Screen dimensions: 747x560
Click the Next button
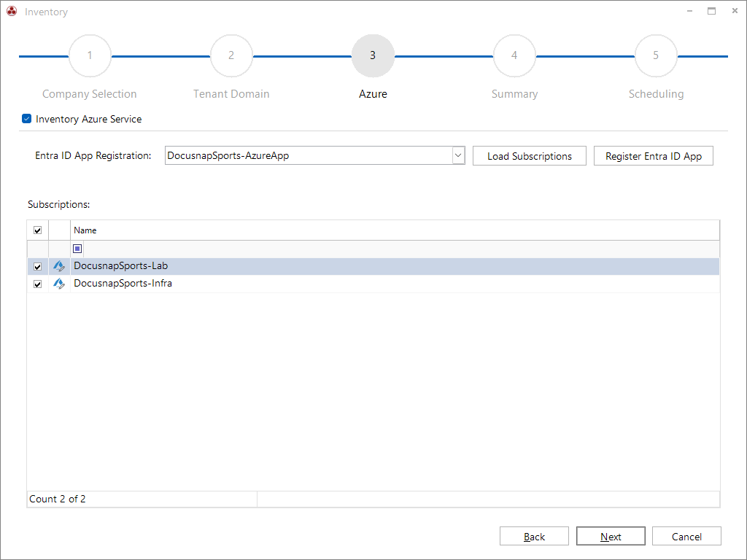(611, 536)
